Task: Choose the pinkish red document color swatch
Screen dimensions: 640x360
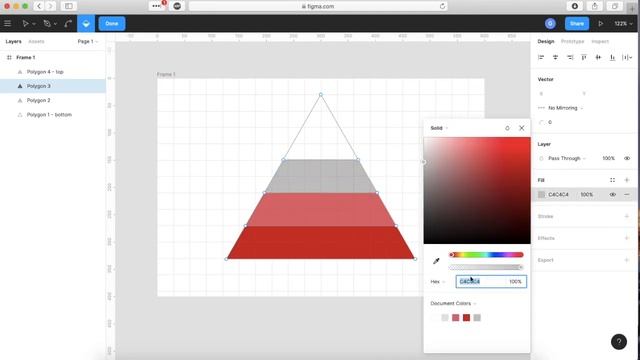Action: point(456,318)
